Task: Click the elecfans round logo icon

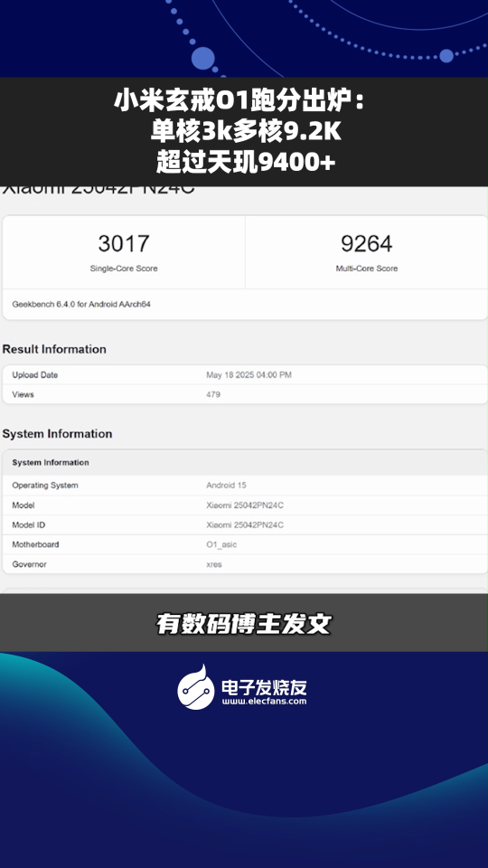Action: coord(196,687)
